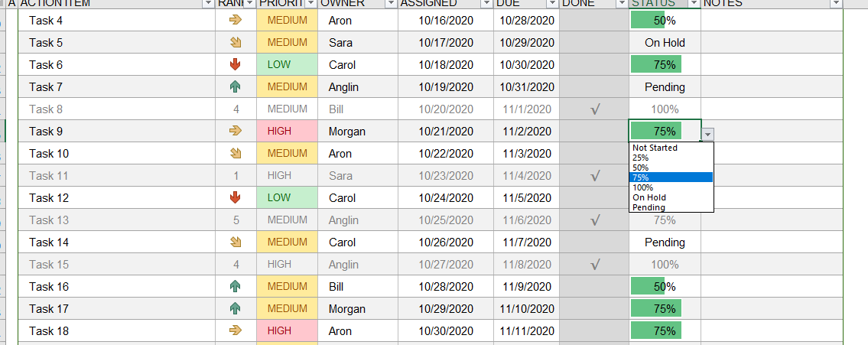Click the diagonal arrow icon for Task 14

(x=236, y=242)
